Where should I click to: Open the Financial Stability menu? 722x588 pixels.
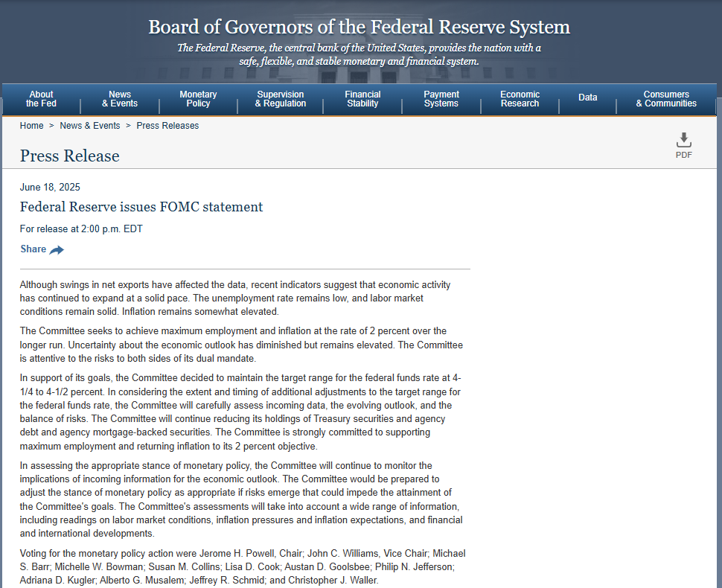[362, 99]
